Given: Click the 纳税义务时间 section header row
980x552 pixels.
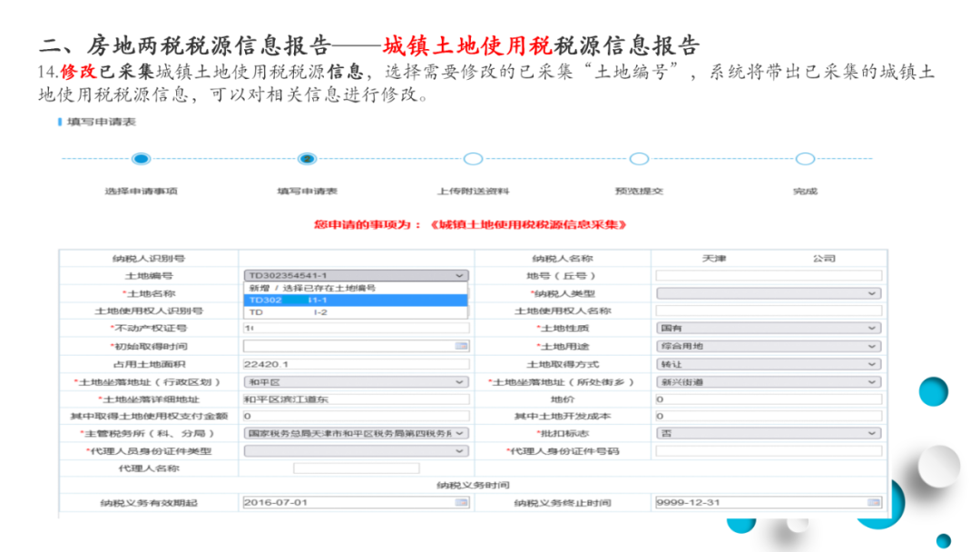Looking at the screenshot, I should click(x=473, y=485).
